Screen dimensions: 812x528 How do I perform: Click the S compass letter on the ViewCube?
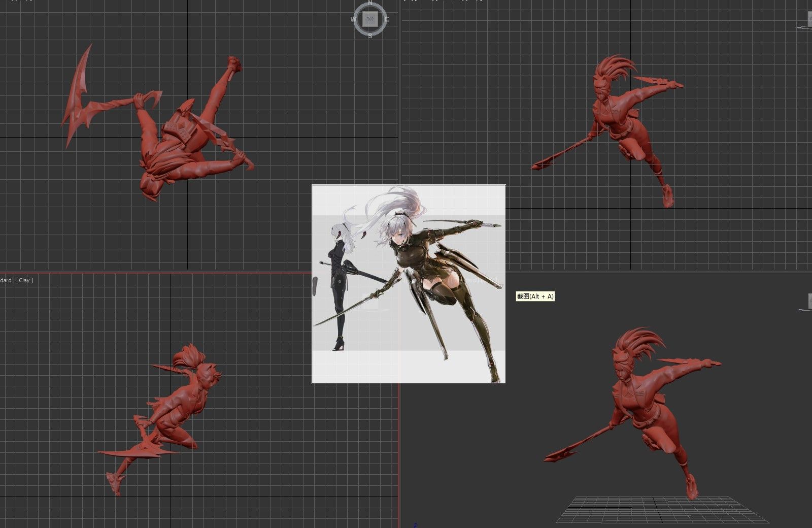[x=370, y=36]
